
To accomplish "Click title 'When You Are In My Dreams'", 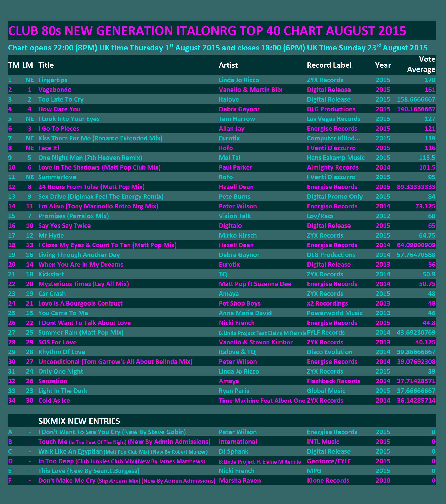I will [81, 265].
